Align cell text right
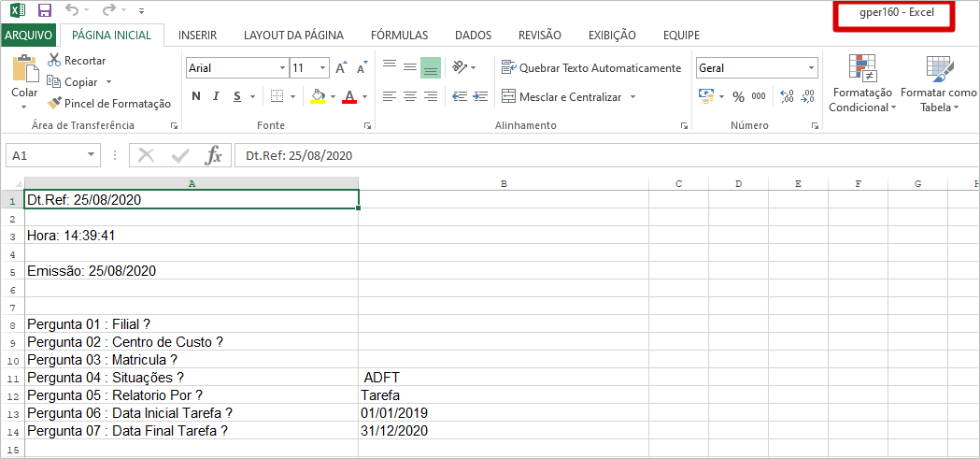The height and width of the screenshot is (459, 980). pos(431,96)
